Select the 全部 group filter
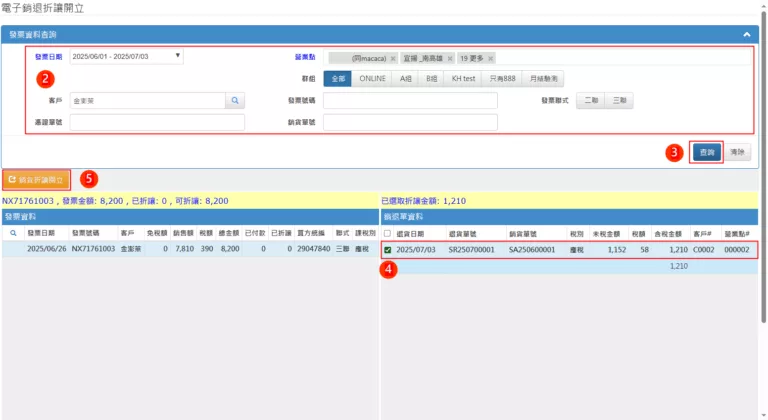This screenshot has width=768, height=420. point(338,78)
